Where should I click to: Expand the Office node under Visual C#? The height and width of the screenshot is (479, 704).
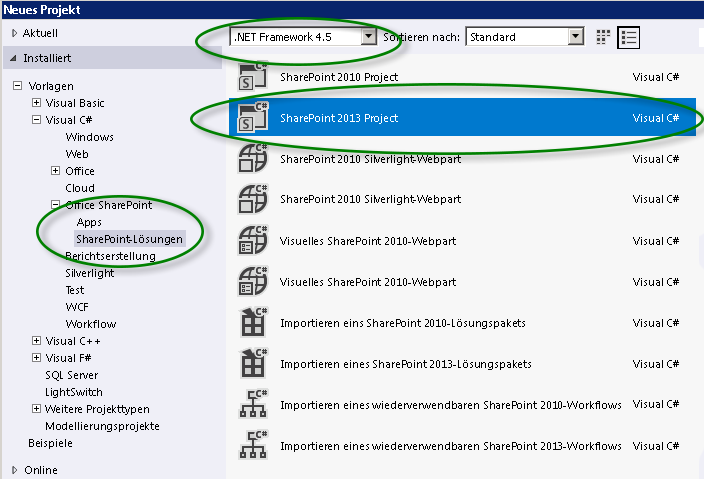tap(55, 171)
